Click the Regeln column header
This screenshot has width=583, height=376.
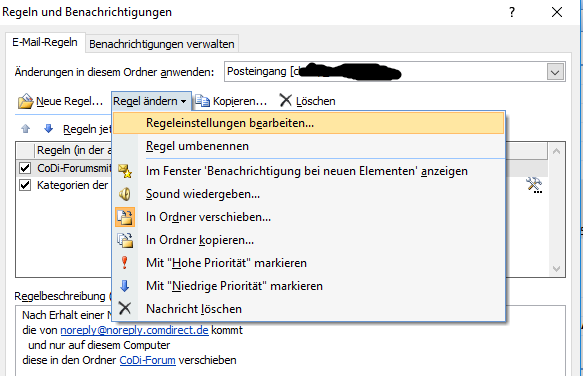tap(73, 151)
